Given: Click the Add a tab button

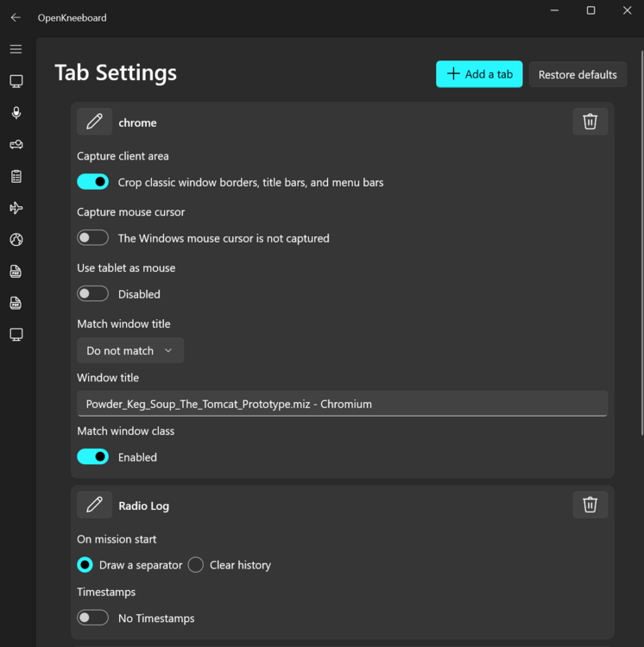Looking at the screenshot, I should [479, 74].
